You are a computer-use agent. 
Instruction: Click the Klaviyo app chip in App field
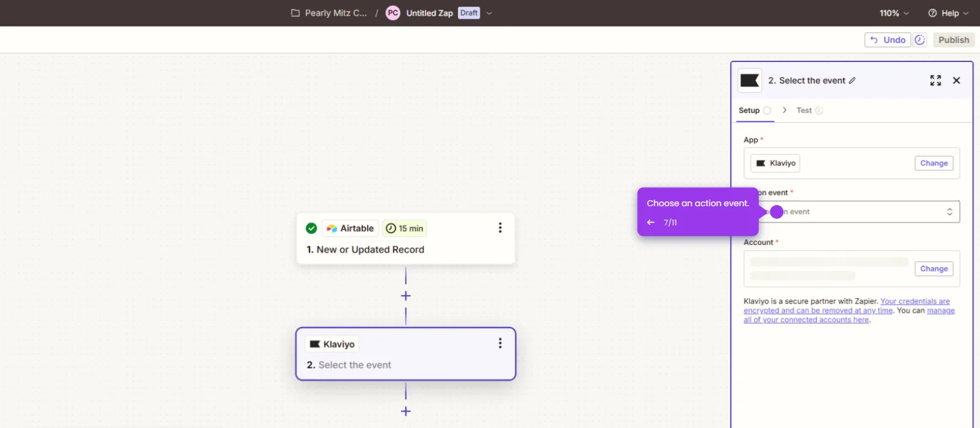pos(775,164)
